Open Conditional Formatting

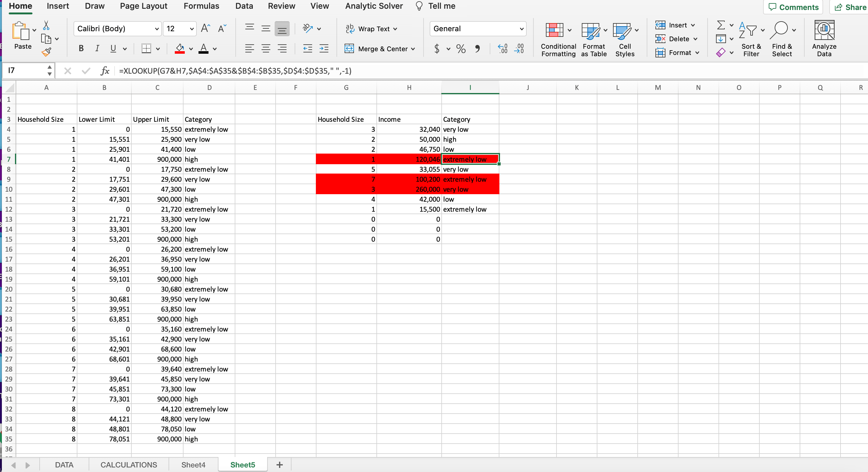[555, 30]
